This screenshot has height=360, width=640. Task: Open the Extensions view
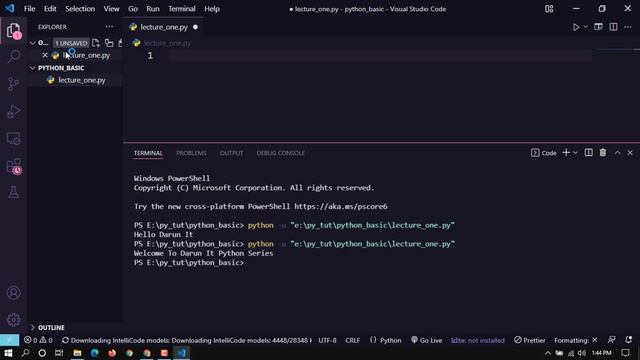click(13, 166)
